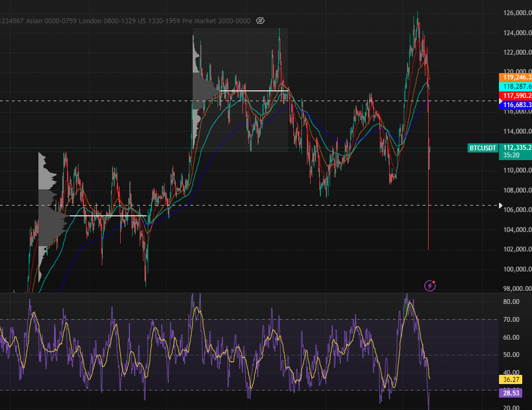This screenshot has width=532, height=410.
Task: Select the orange 119,246.3 moving average label
Action: click(x=516, y=77)
